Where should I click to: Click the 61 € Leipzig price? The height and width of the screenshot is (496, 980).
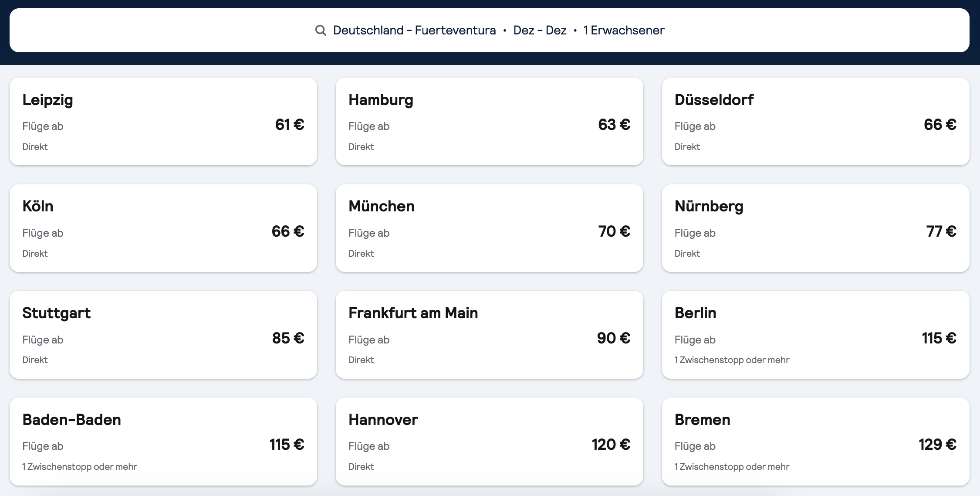290,125
